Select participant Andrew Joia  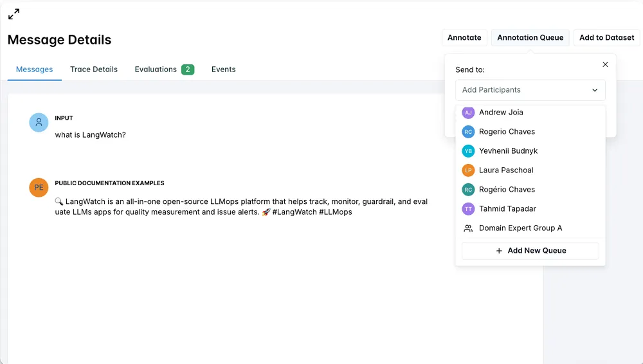530,113
